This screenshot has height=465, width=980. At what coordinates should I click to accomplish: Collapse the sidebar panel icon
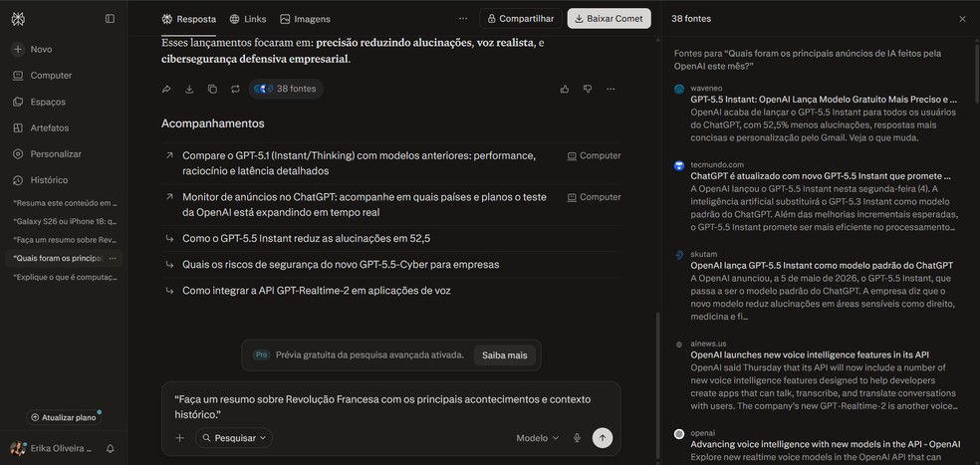tap(110, 19)
